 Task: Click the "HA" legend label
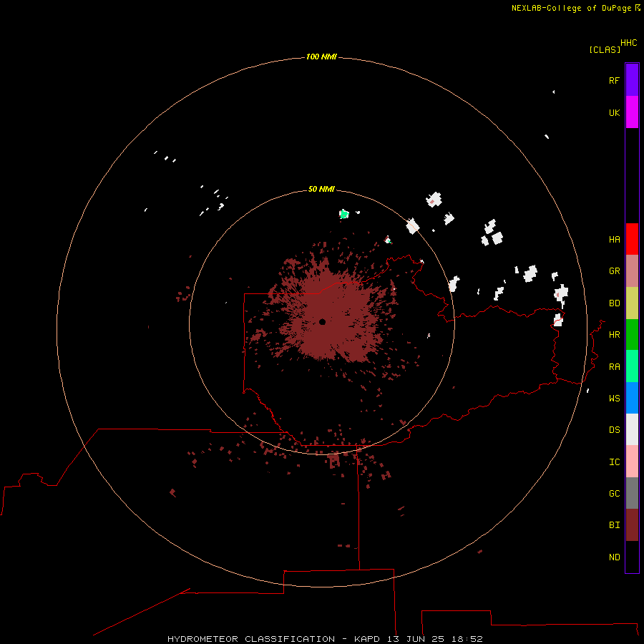pos(614,239)
